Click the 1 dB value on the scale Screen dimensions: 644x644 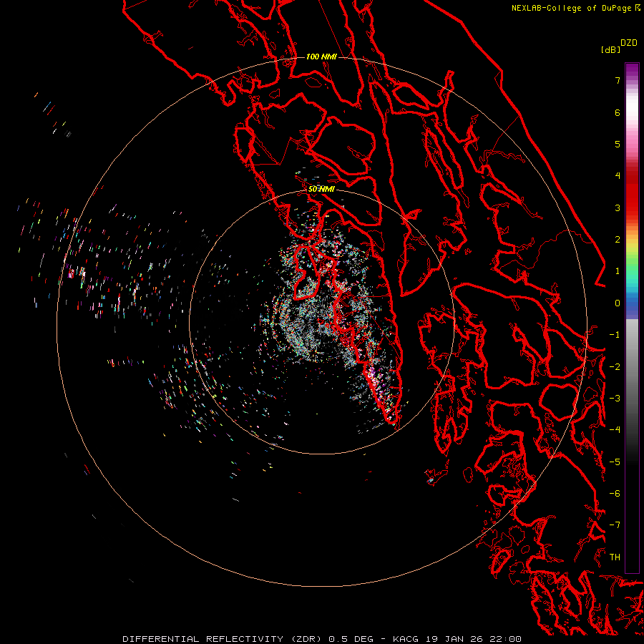click(x=618, y=271)
